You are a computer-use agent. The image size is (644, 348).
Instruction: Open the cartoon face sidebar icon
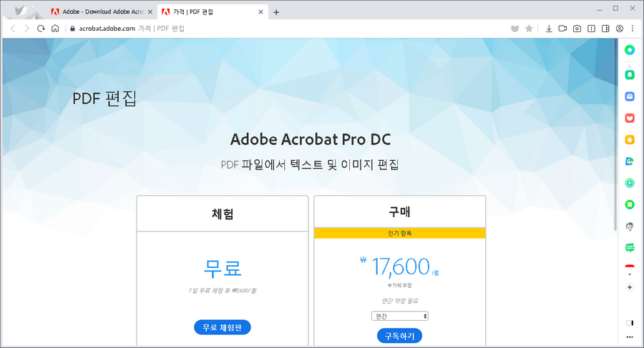[x=630, y=226]
